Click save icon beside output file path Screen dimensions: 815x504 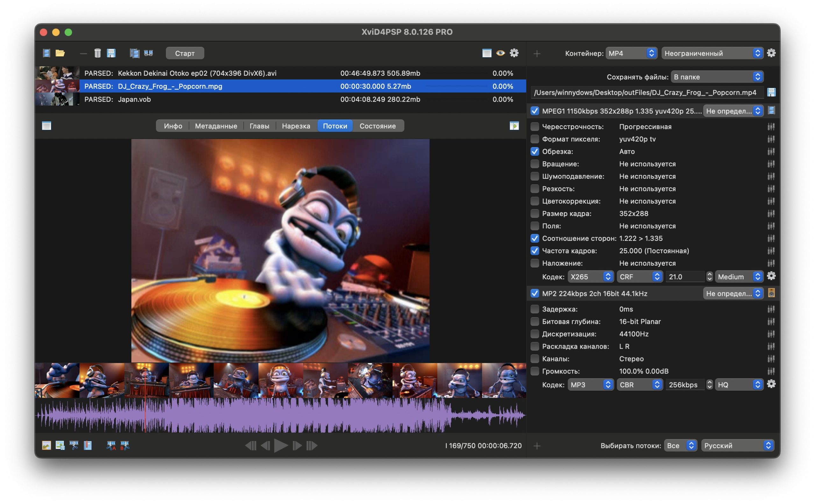click(x=771, y=93)
